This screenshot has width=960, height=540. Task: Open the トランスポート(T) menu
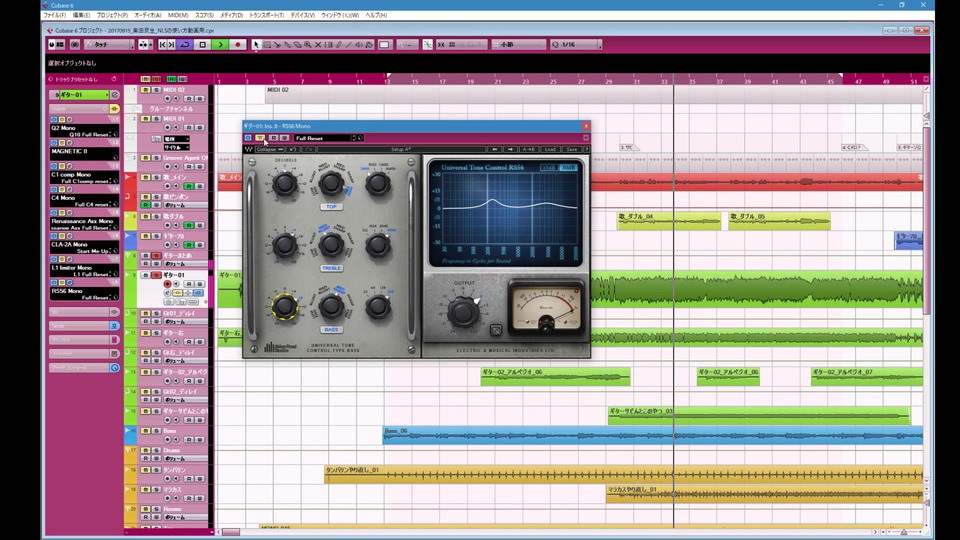tap(266, 15)
